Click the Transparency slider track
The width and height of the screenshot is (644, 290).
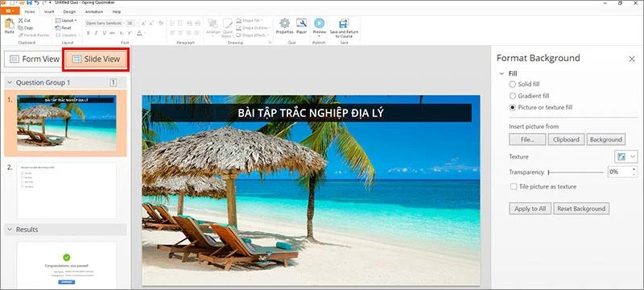click(576, 172)
